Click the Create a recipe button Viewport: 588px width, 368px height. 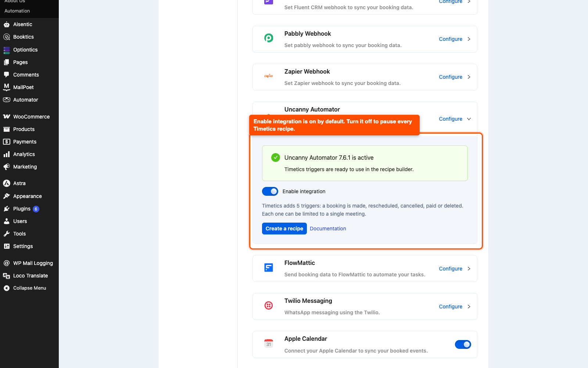(x=284, y=229)
